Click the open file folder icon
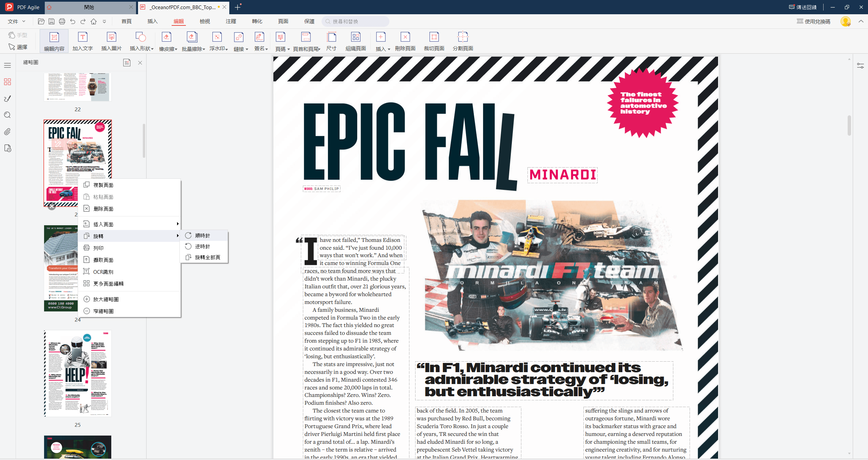Screen dimensions: 868x460 click(41, 21)
